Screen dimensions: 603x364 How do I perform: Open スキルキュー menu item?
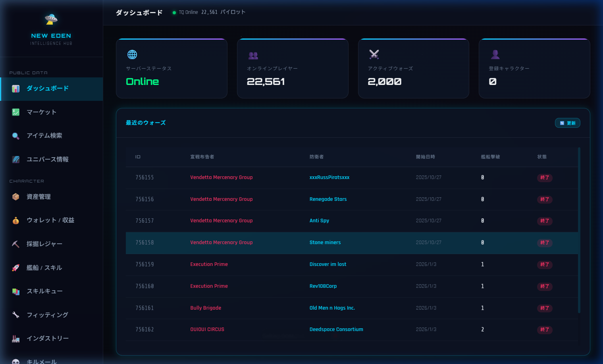point(44,291)
